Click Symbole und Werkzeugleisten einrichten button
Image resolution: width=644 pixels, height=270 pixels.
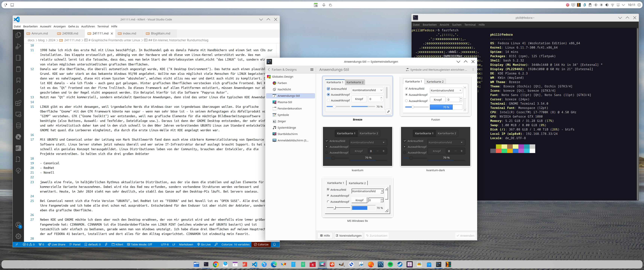[436, 70]
